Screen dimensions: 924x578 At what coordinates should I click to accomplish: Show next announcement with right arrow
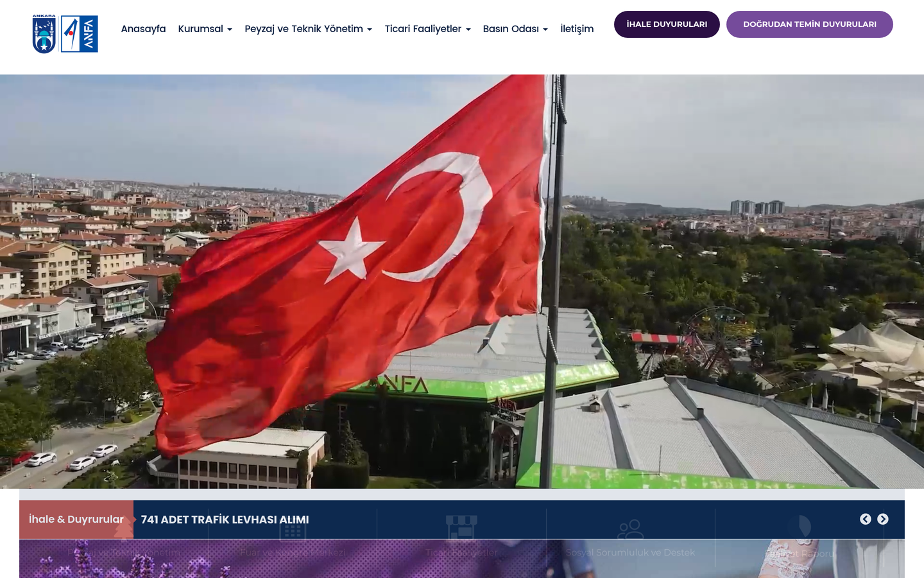tap(883, 519)
